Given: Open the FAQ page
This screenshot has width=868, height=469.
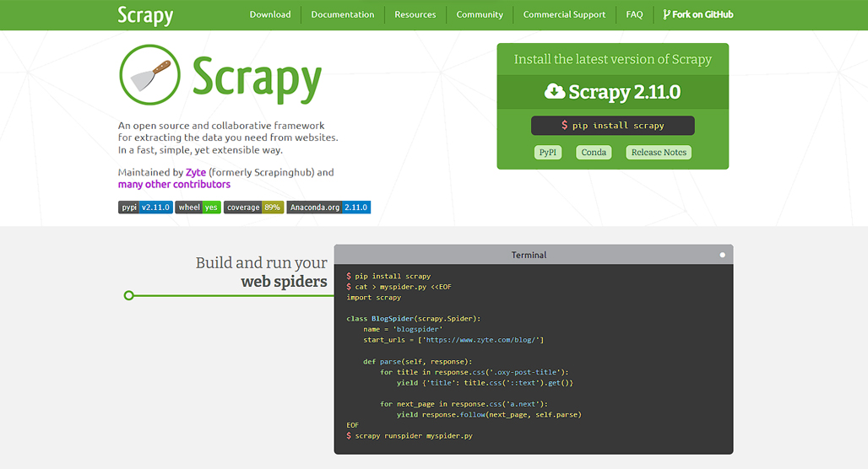Looking at the screenshot, I should 634,14.
